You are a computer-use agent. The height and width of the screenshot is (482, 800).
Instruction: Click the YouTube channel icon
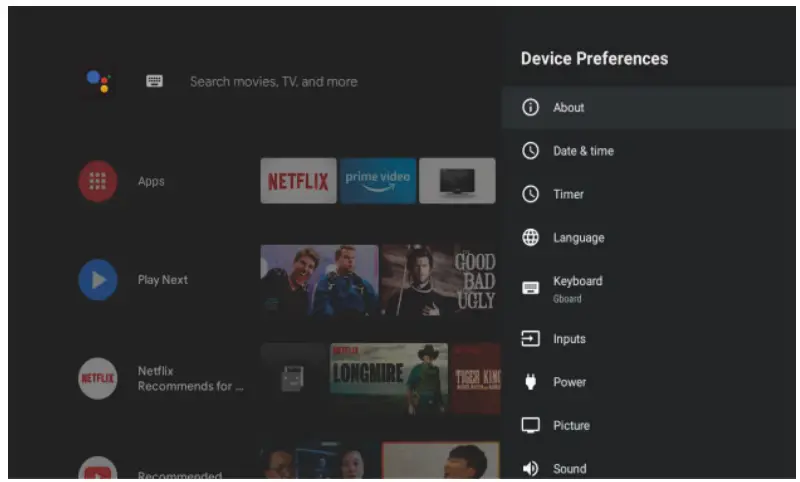tap(97, 468)
